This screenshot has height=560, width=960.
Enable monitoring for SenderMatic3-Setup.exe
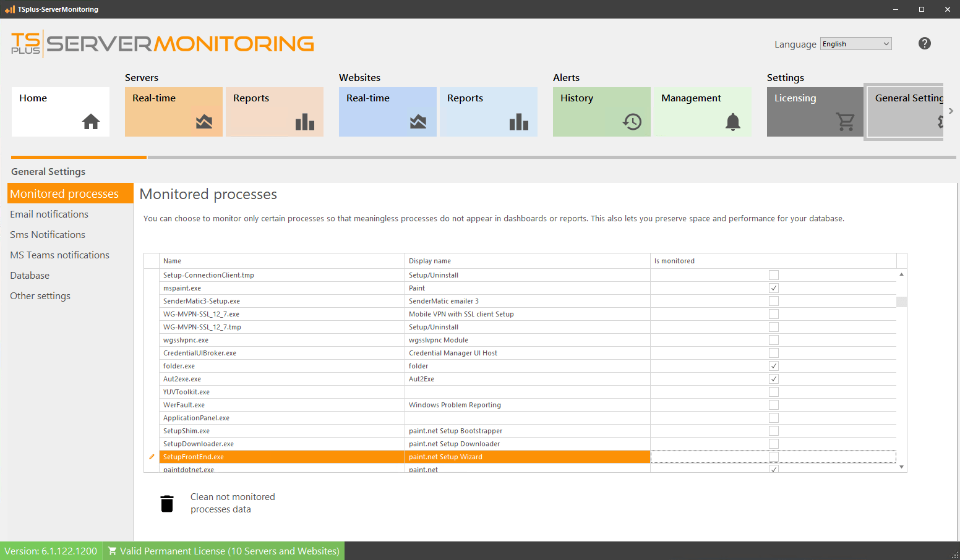point(774,301)
